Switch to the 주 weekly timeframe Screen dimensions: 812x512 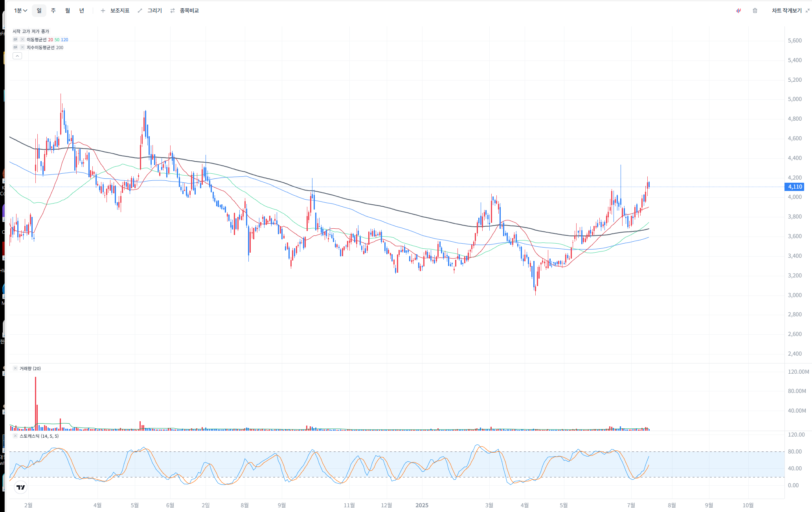[x=53, y=11]
